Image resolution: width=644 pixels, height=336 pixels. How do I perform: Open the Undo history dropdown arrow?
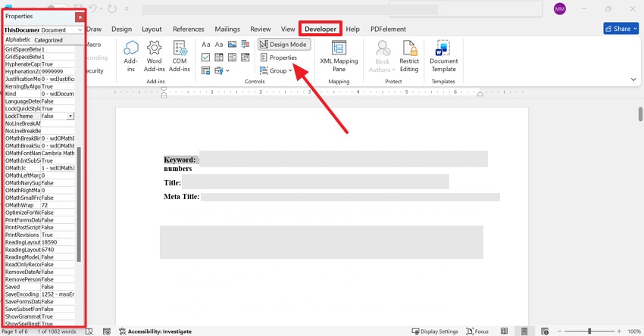(x=101, y=8)
